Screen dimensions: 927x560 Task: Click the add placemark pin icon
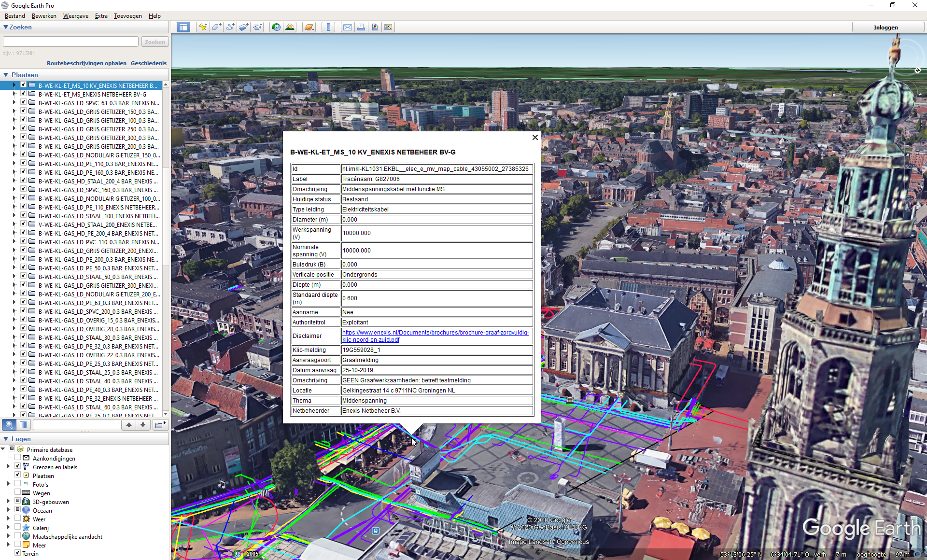click(x=203, y=28)
